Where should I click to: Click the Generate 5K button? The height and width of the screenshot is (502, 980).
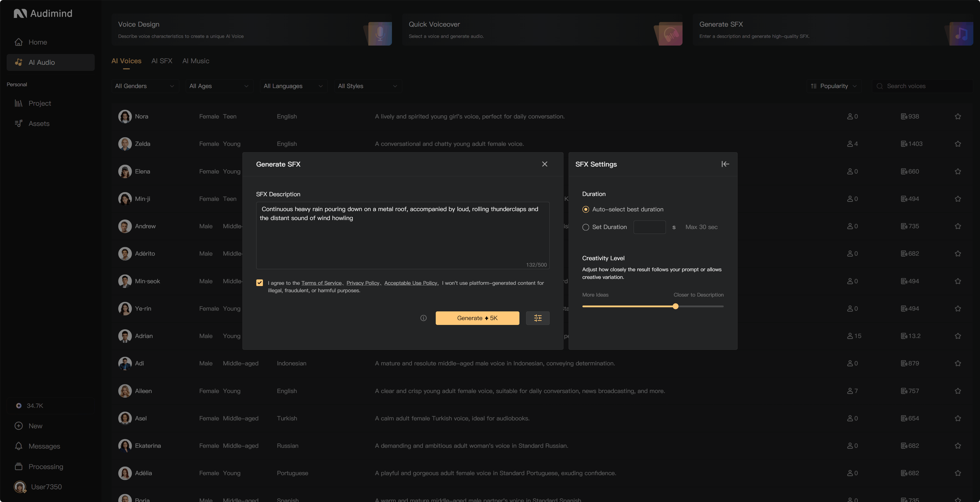click(x=477, y=318)
